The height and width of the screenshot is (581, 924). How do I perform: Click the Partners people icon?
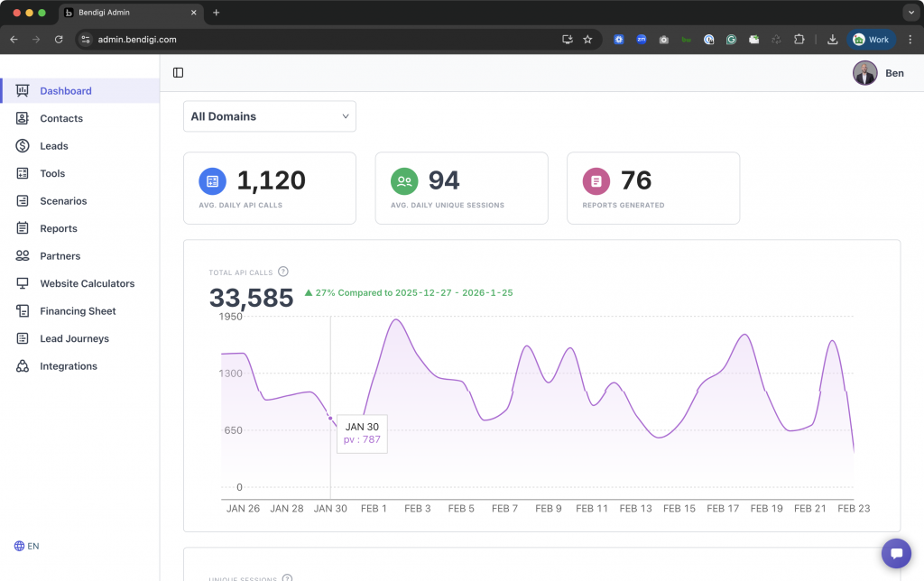(23, 256)
